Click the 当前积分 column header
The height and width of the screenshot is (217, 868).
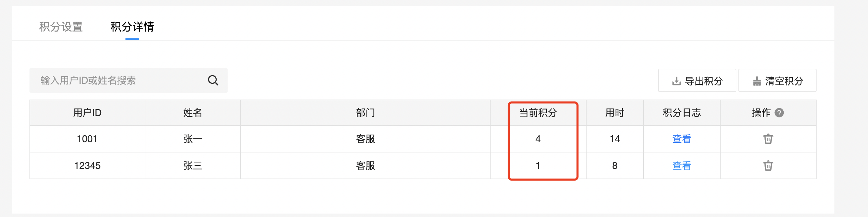[538, 113]
